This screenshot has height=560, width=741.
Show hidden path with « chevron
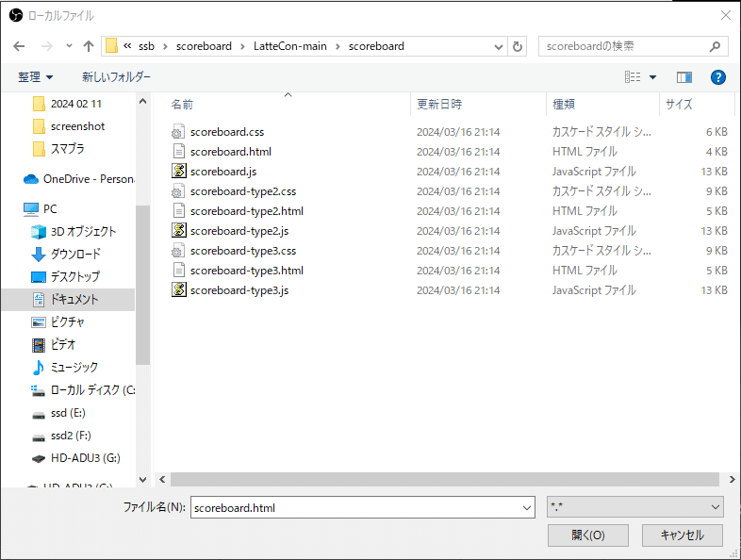(127, 46)
